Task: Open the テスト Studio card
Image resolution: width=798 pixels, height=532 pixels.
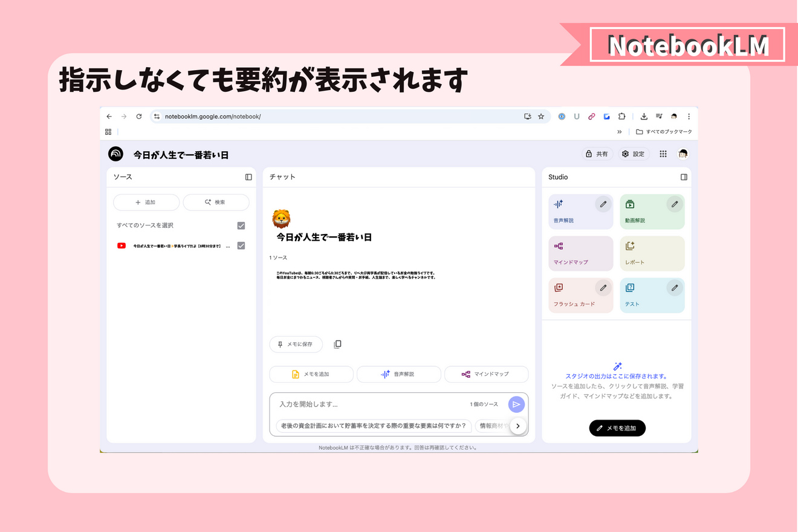Action: point(652,295)
